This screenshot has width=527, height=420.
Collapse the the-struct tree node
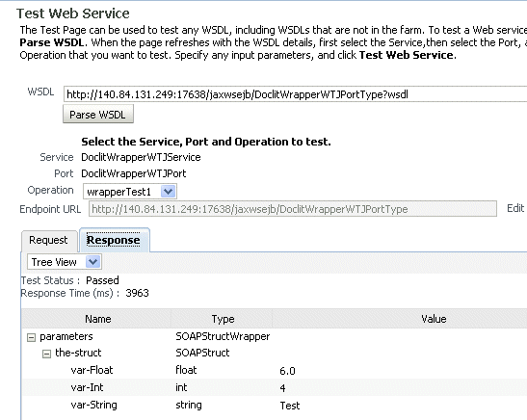pos(46,354)
